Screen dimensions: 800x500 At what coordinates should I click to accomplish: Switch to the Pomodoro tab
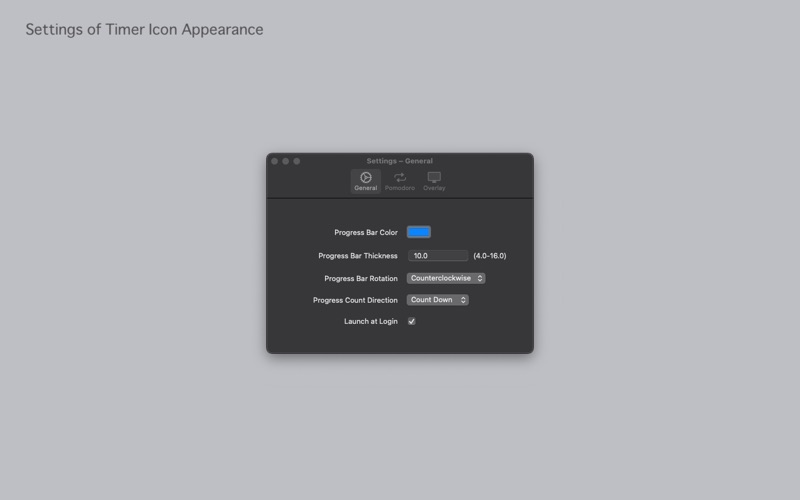point(399,181)
